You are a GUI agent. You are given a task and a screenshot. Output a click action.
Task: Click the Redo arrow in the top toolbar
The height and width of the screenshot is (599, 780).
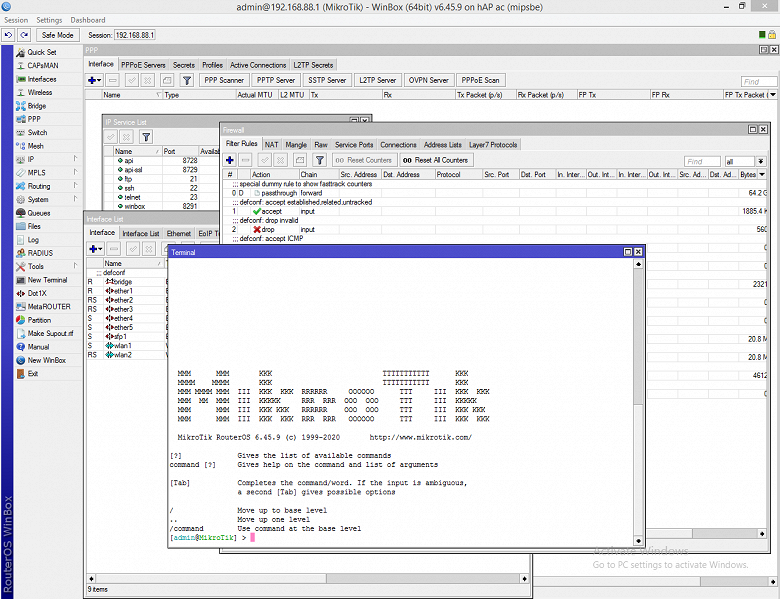click(23, 35)
